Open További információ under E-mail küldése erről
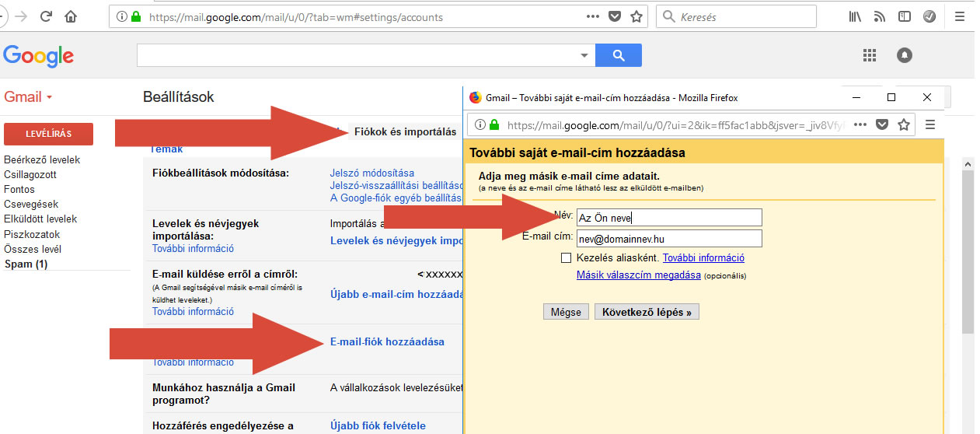Screen dimensions: 980x434 coord(193,312)
